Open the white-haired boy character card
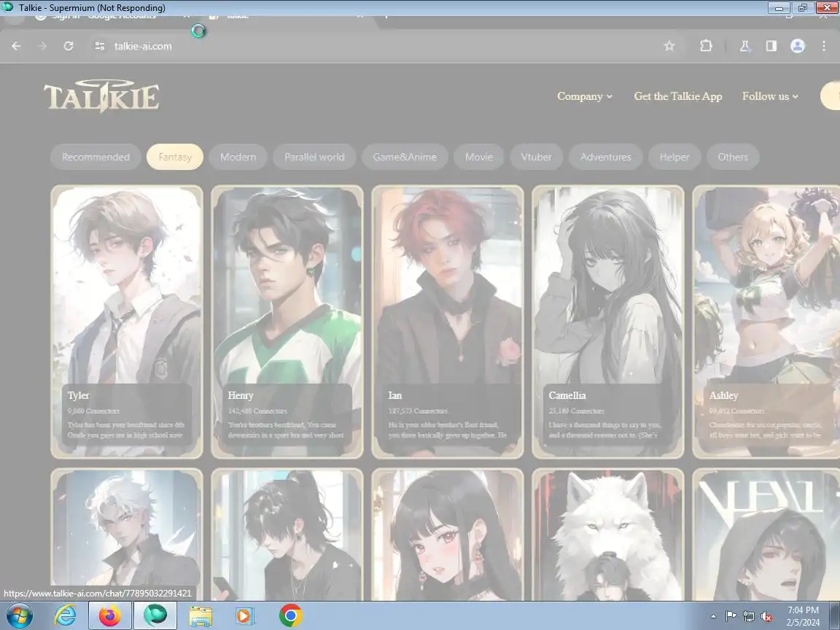 (127, 534)
